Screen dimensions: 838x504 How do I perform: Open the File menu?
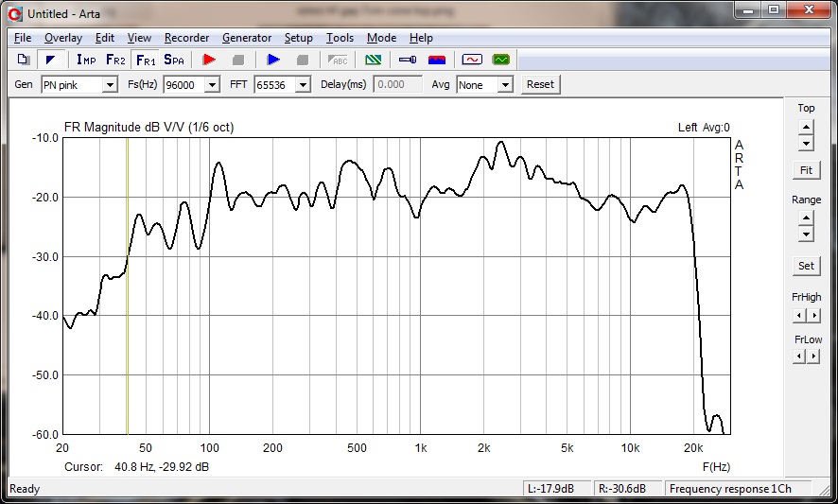[x=23, y=38]
